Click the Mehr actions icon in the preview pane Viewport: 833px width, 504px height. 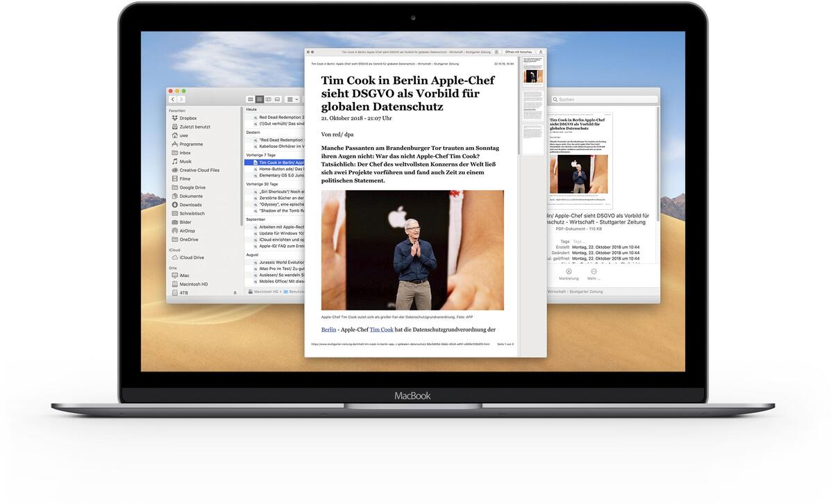coord(594,271)
